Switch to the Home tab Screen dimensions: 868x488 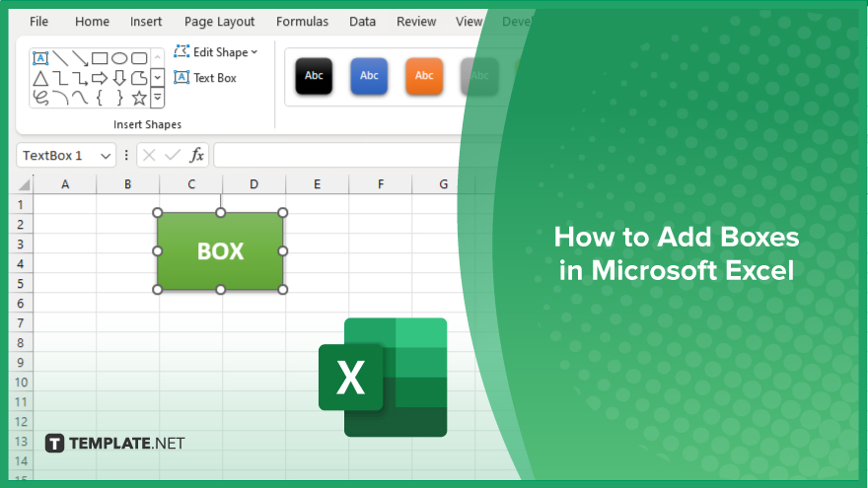pos(92,22)
